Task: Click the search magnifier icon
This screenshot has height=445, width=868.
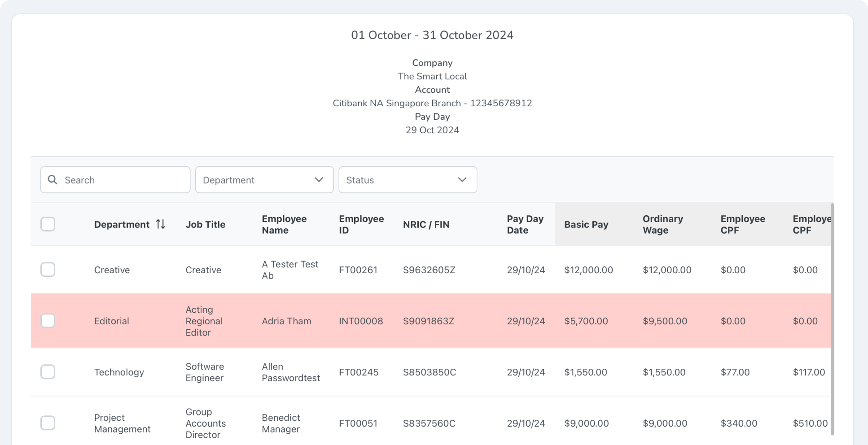Action: [x=53, y=180]
